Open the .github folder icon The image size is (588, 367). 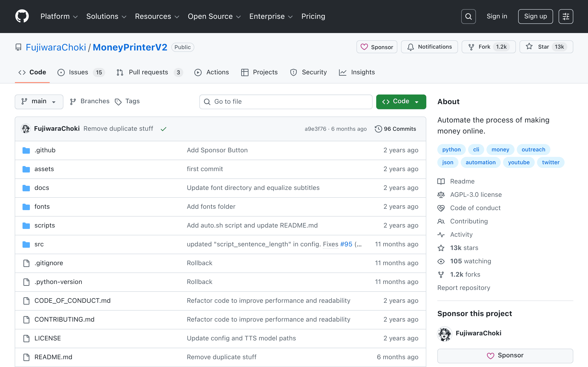point(26,150)
